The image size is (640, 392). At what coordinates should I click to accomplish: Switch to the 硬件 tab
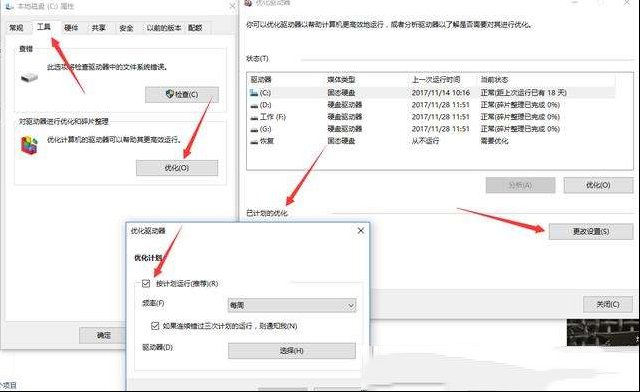[x=71, y=28]
